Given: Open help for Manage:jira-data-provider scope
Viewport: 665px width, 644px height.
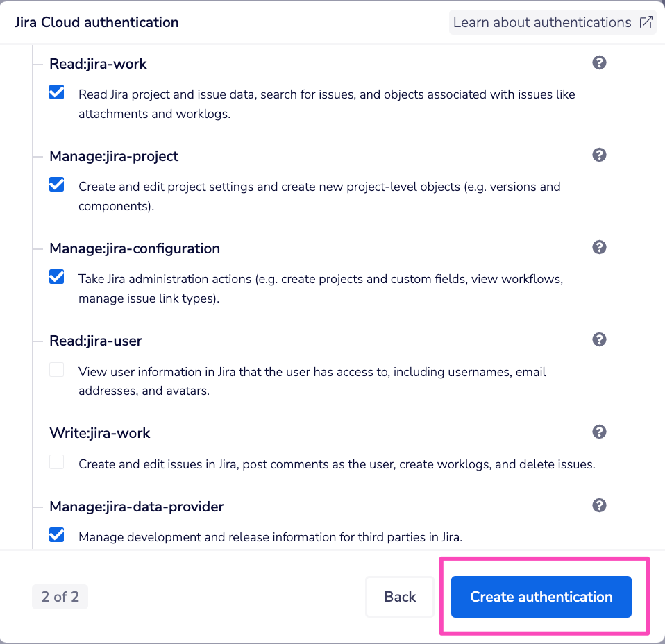Looking at the screenshot, I should [599, 505].
